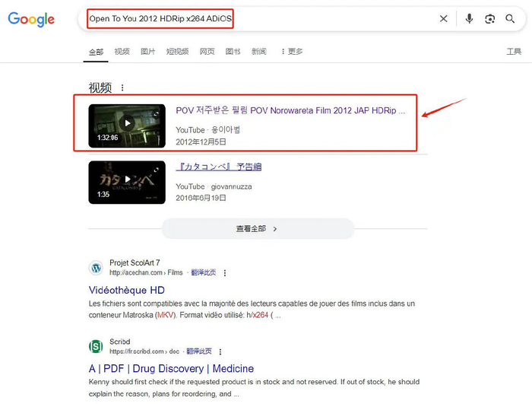The height and width of the screenshot is (404, 532).
Task: Translate the Scribd result with 翻译此页
Action: [199, 352]
